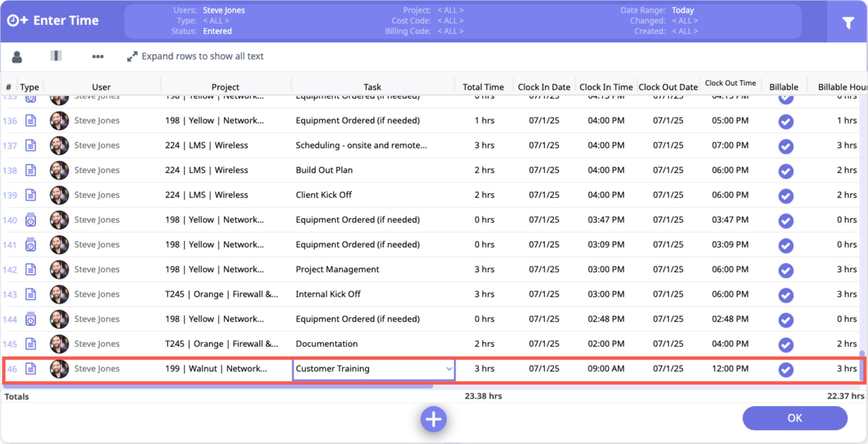This screenshot has width=868, height=444.
Task: Click the expand rows arrows icon
Action: click(132, 56)
